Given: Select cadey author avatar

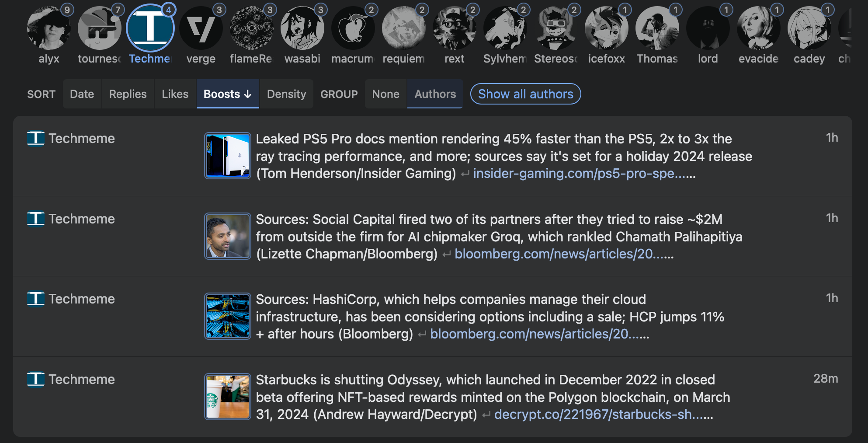Looking at the screenshot, I should pyautogui.click(x=809, y=28).
